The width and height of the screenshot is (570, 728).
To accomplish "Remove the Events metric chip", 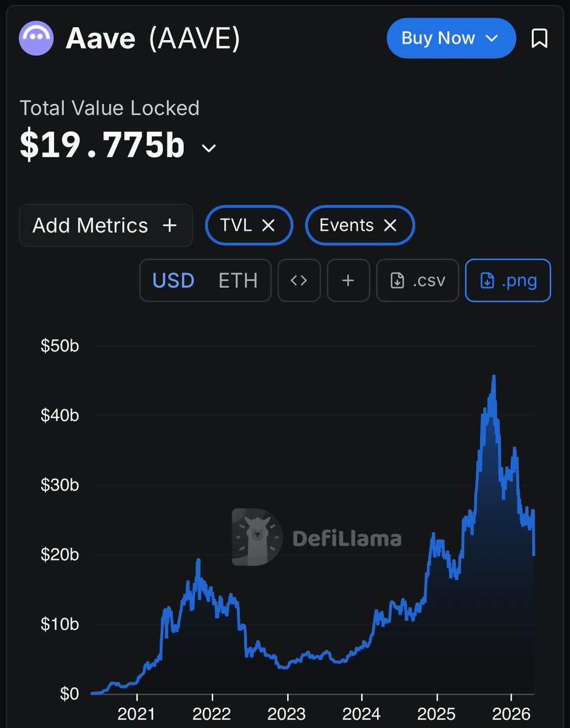I will click(390, 226).
